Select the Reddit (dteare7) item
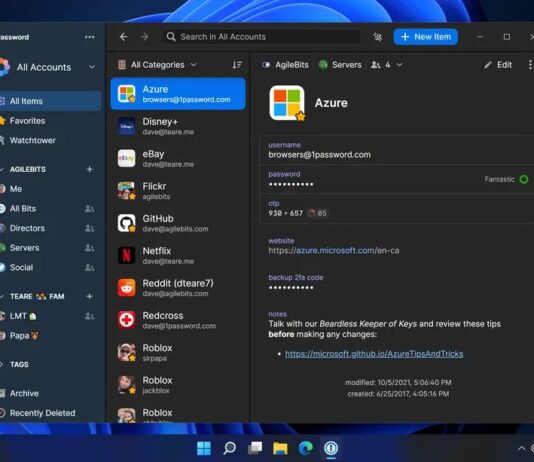Viewport: 534px width, 462px height. tap(178, 288)
